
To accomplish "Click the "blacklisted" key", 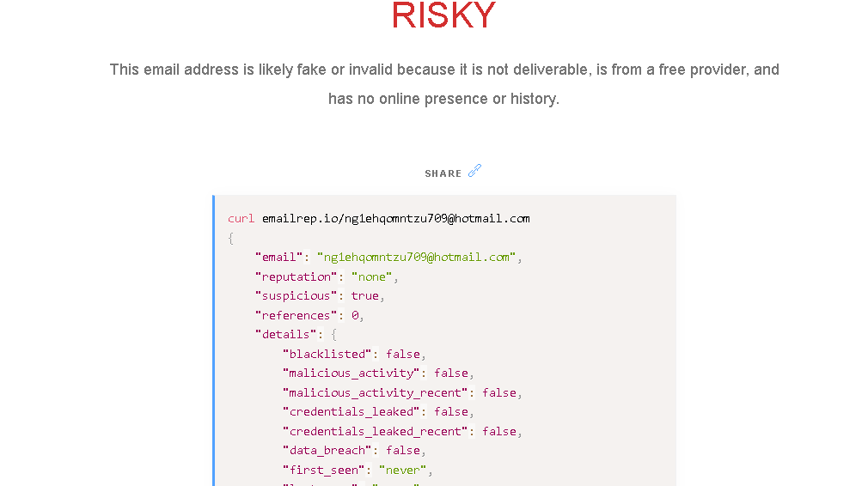I will [x=327, y=355].
